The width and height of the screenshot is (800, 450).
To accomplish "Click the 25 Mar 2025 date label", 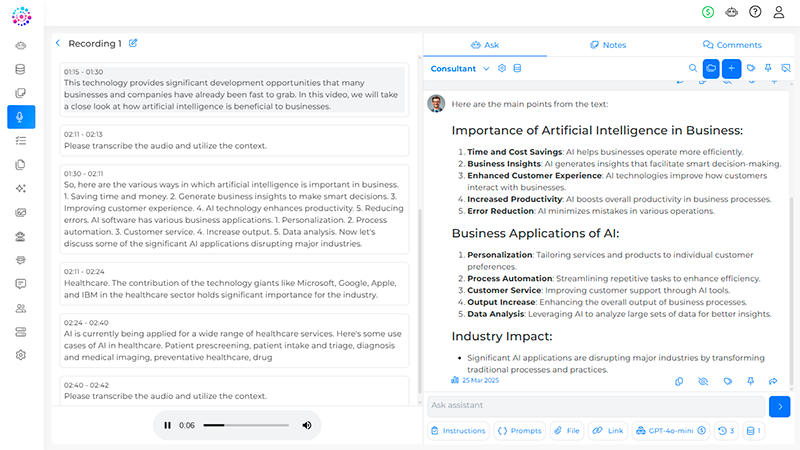I will point(481,381).
